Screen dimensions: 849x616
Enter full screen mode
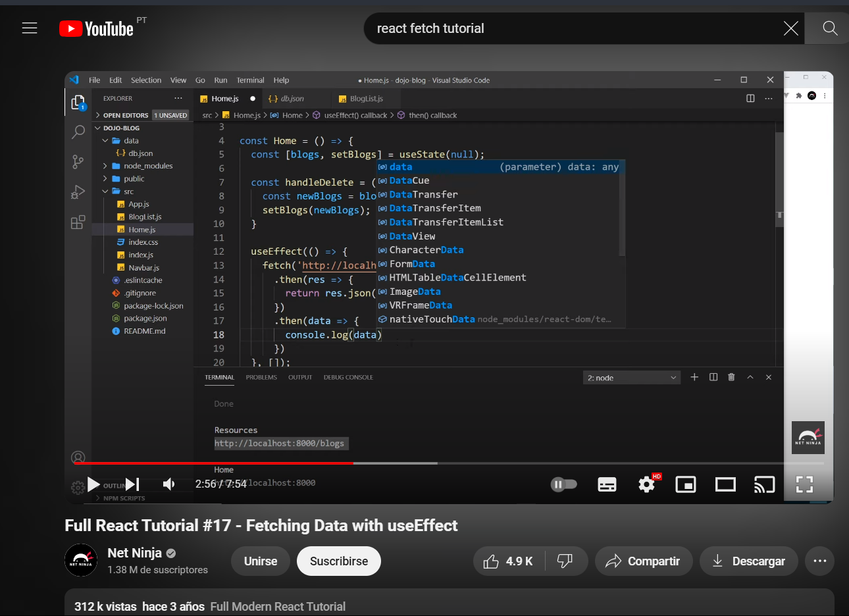pos(804,485)
